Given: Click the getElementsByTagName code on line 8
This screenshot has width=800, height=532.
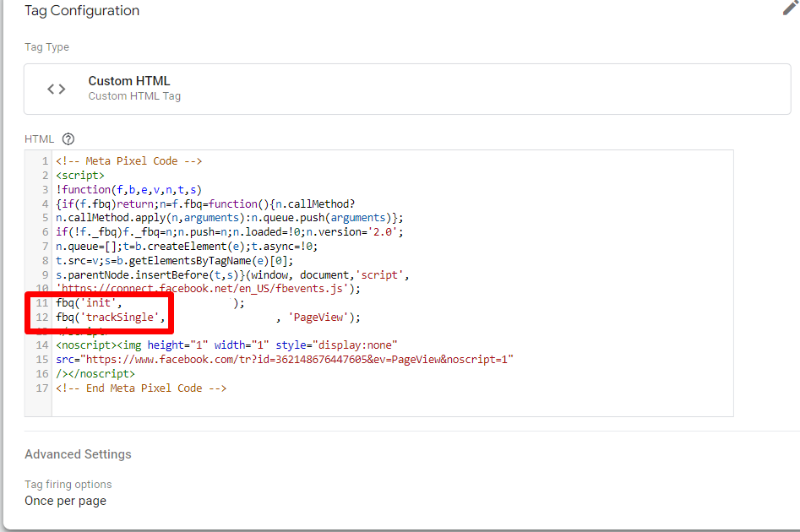Looking at the screenshot, I should click(x=190, y=261).
